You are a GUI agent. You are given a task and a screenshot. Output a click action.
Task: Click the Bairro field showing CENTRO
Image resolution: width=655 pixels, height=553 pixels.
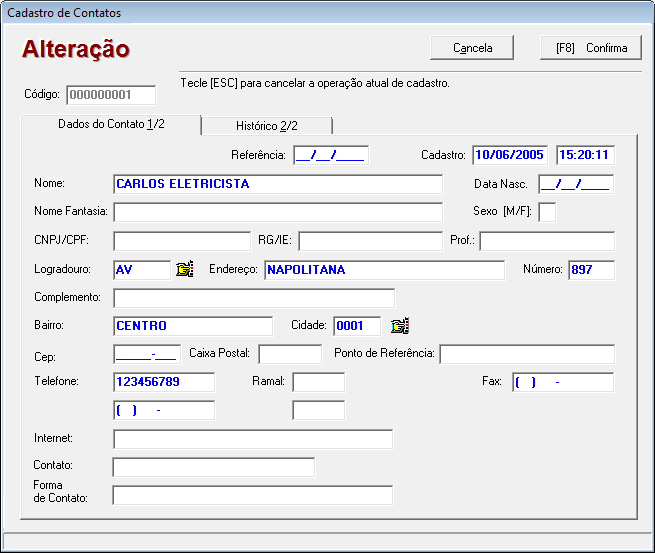pos(192,326)
